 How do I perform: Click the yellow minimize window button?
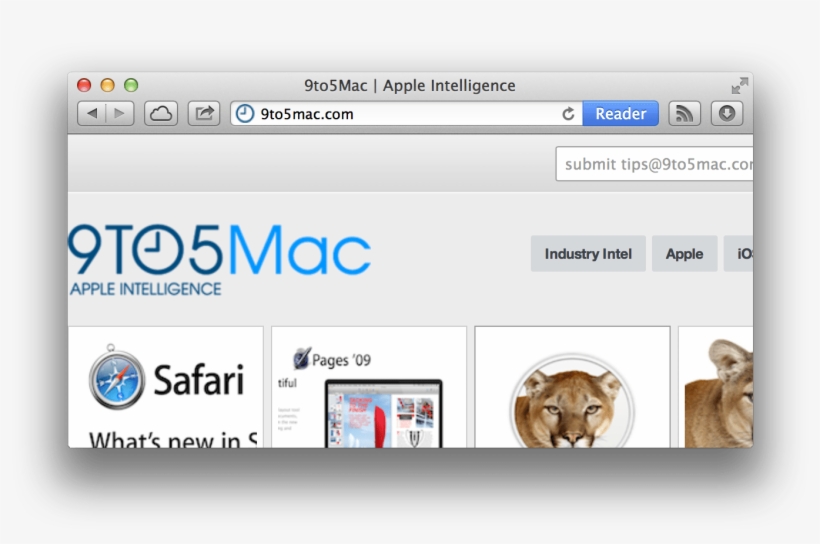pyautogui.click(x=107, y=85)
